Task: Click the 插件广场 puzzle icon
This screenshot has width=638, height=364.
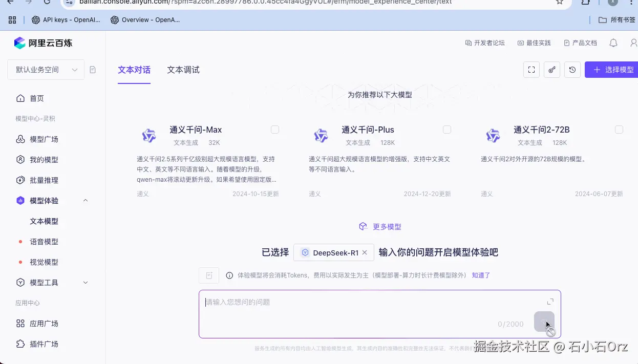Action: 20,344
